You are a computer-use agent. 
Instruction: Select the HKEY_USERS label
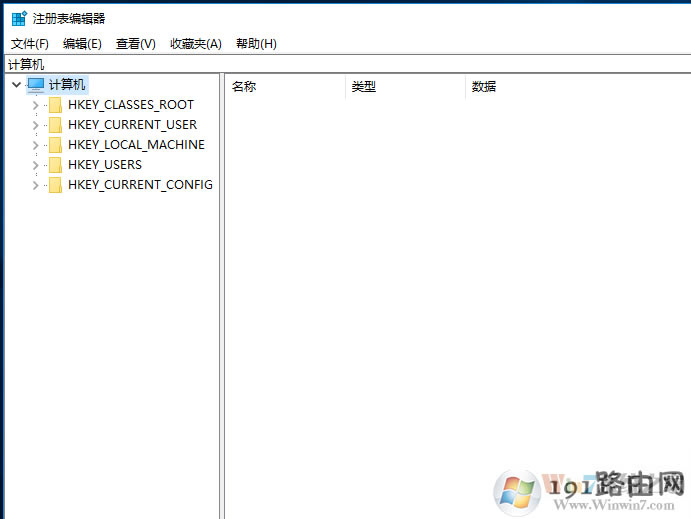pyautogui.click(x=105, y=165)
